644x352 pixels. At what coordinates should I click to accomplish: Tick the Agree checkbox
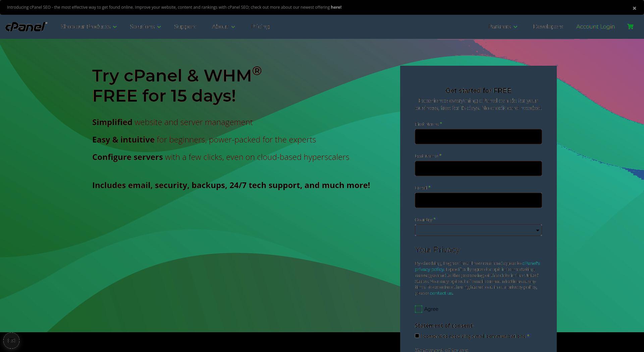pos(418,309)
